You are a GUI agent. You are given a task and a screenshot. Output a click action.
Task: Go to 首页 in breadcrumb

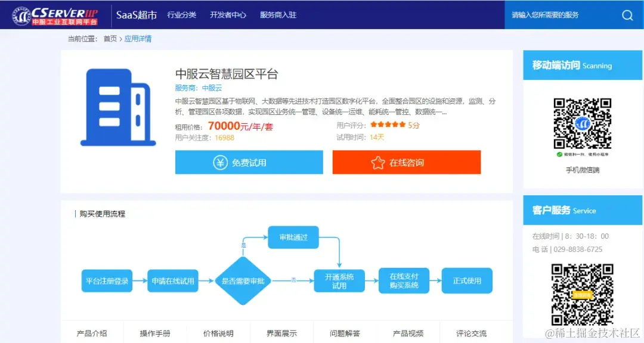pyautogui.click(x=110, y=39)
